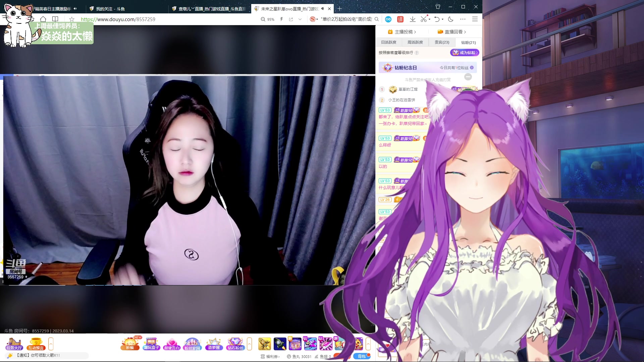
Task: Open the 甜蜜告白 heart icon
Action: click(172, 344)
